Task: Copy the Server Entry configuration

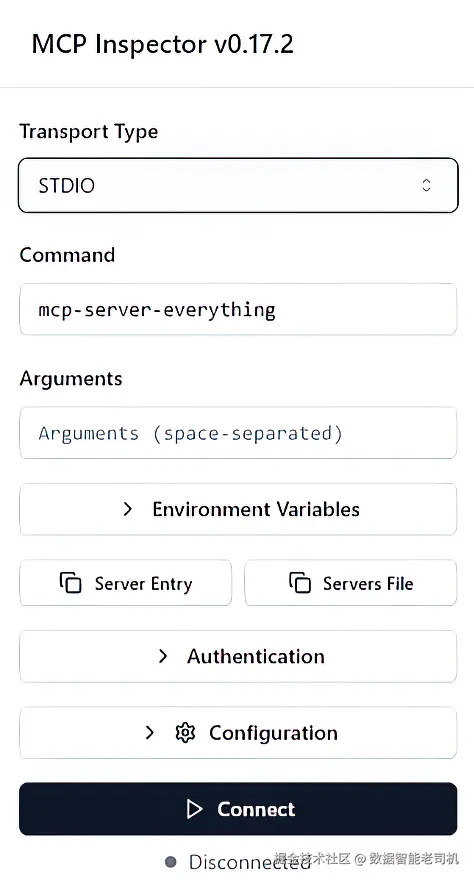Action: pos(126,583)
